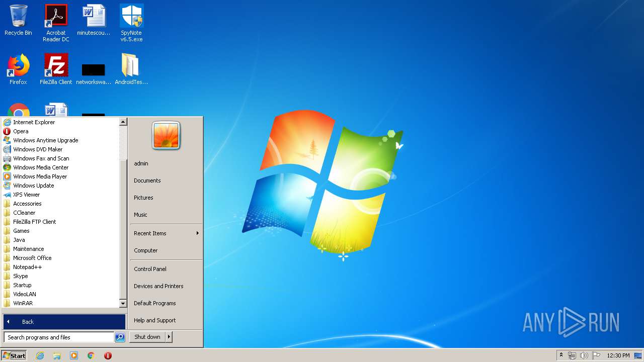Open Help and Support
Viewport: 644px width, 362px height.
click(x=166, y=320)
